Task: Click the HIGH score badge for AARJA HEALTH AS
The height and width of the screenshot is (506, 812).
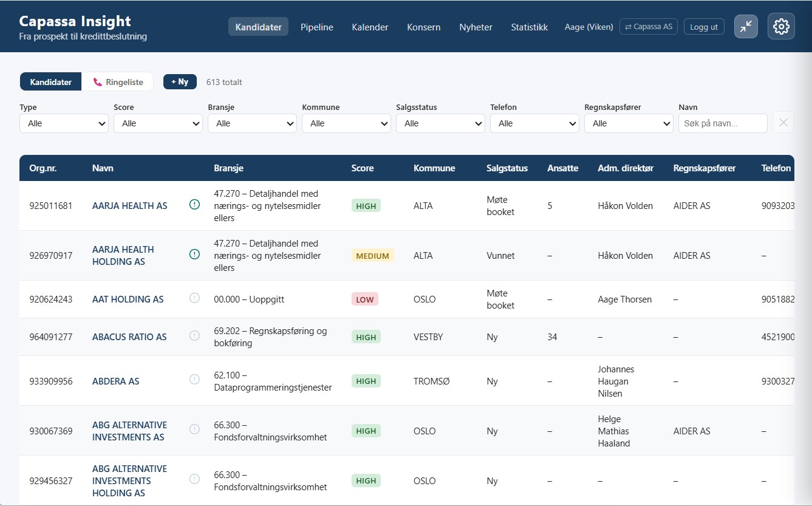Action: pos(366,206)
